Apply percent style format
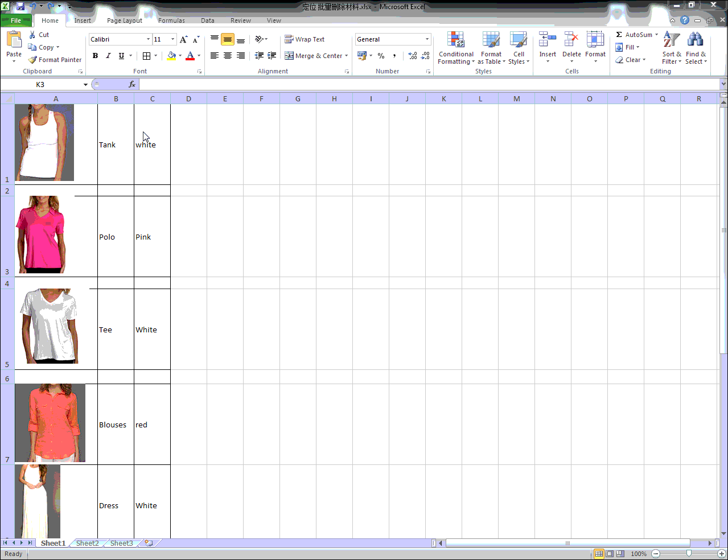 click(x=381, y=56)
